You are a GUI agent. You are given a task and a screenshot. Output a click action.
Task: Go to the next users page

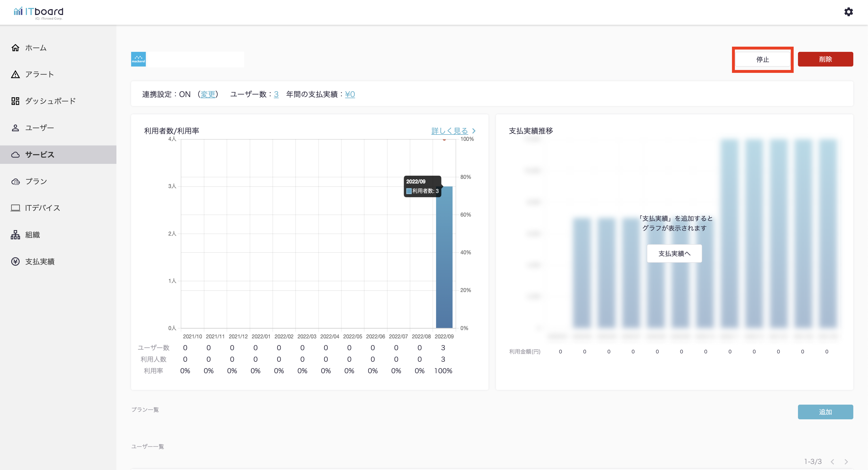pos(846,462)
